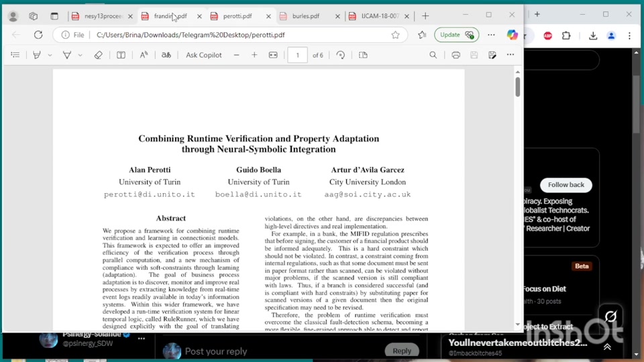
Task: Click the Read aloud icon
Action: (144, 55)
